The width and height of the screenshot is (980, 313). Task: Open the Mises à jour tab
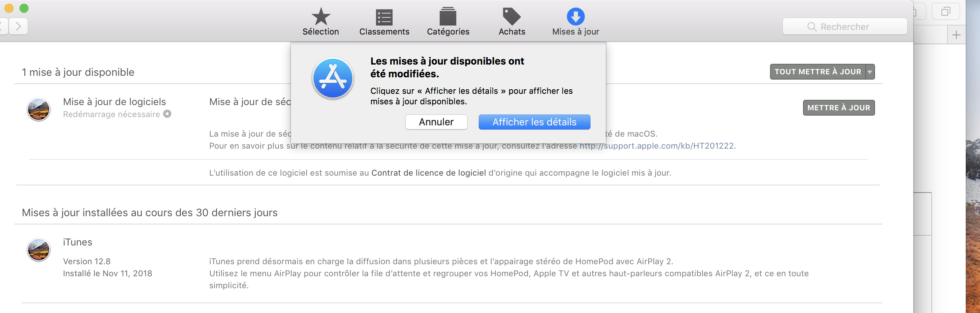[575, 22]
